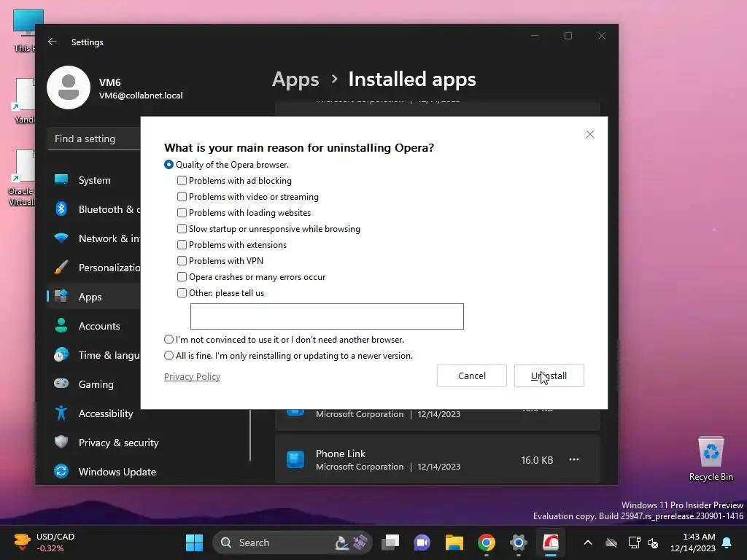Select I'm not convinced to use it radio
Screen dimensions: 747x560
coord(169,340)
